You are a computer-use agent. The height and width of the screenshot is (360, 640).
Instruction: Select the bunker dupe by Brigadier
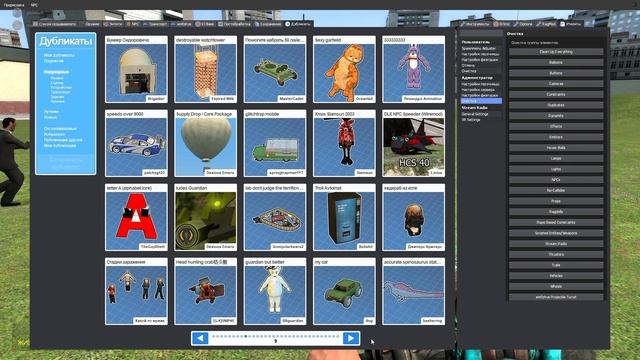click(x=136, y=69)
